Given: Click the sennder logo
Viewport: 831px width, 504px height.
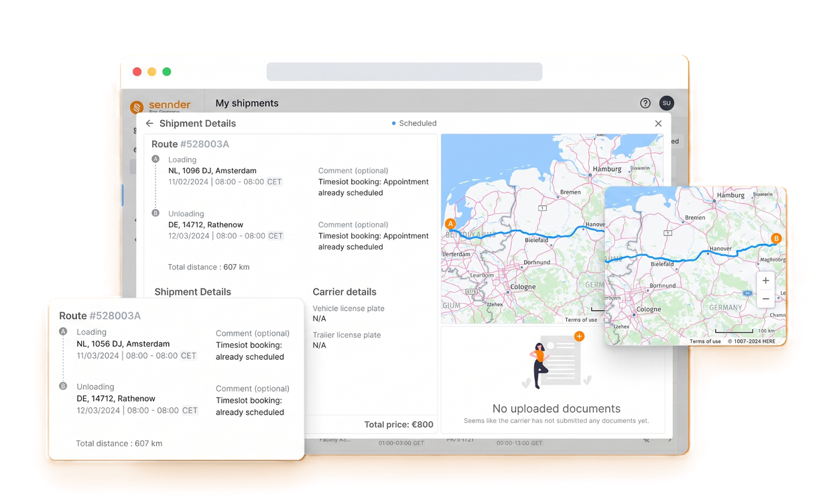Looking at the screenshot, I should coord(160,106).
